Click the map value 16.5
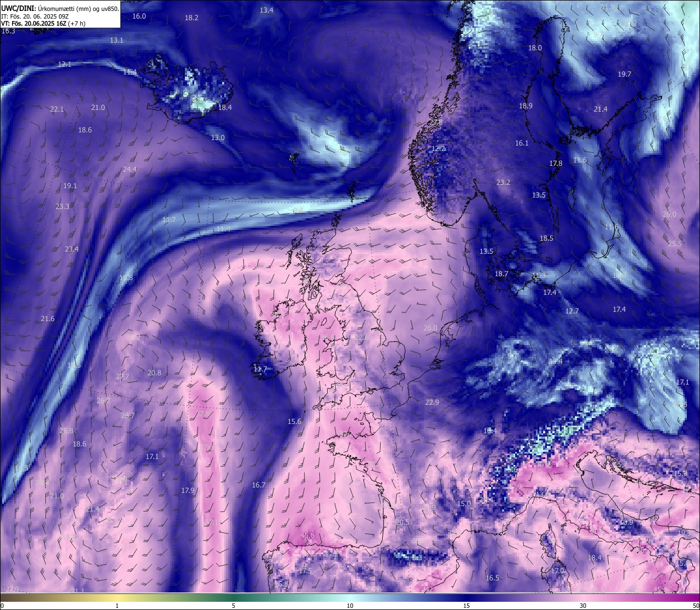 click(x=492, y=578)
